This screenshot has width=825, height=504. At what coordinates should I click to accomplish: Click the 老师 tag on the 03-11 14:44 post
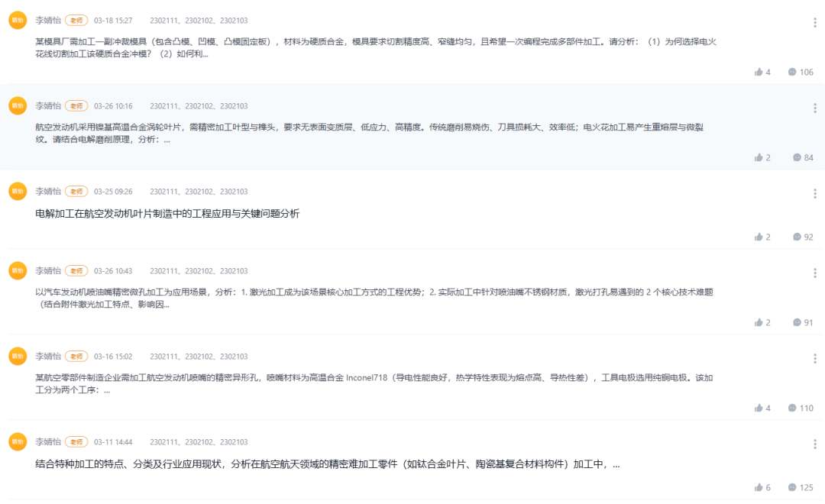coord(76,442)
